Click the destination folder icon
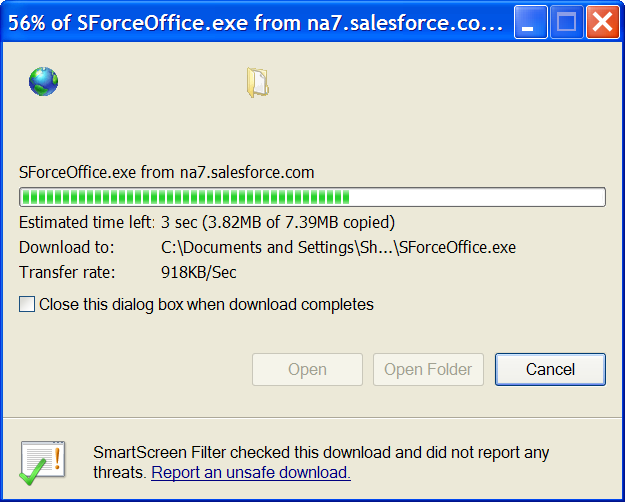Screen dimensions: 625x502 click(258, 83)
